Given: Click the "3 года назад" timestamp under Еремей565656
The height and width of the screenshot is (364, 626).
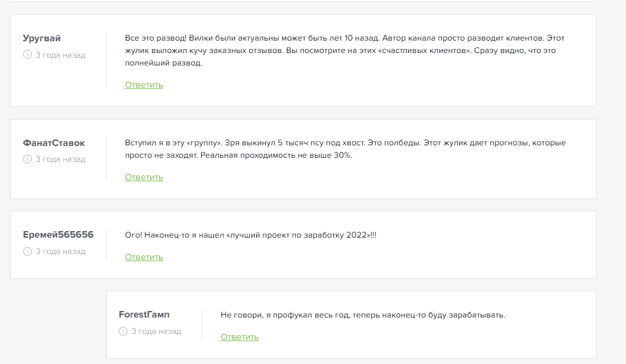Looking at the screenshot, I should coord(60,251).
